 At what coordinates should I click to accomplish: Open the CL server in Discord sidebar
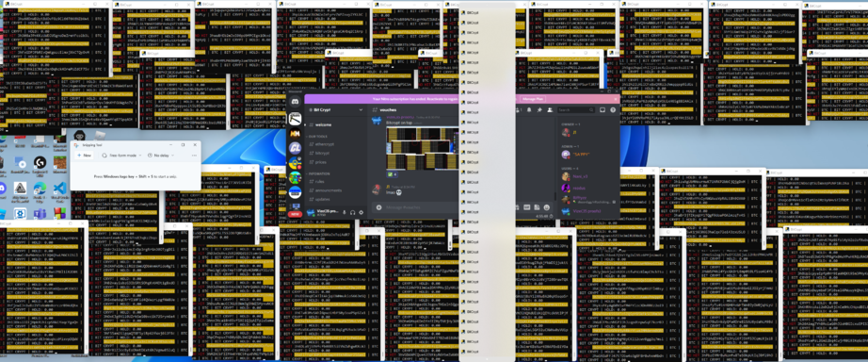(295, 148)
